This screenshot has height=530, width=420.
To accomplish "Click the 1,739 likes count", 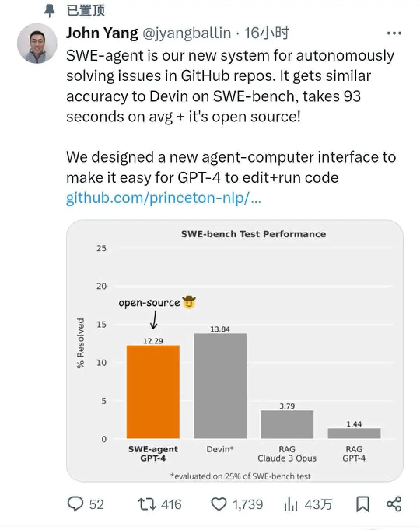I will (248, 504).
